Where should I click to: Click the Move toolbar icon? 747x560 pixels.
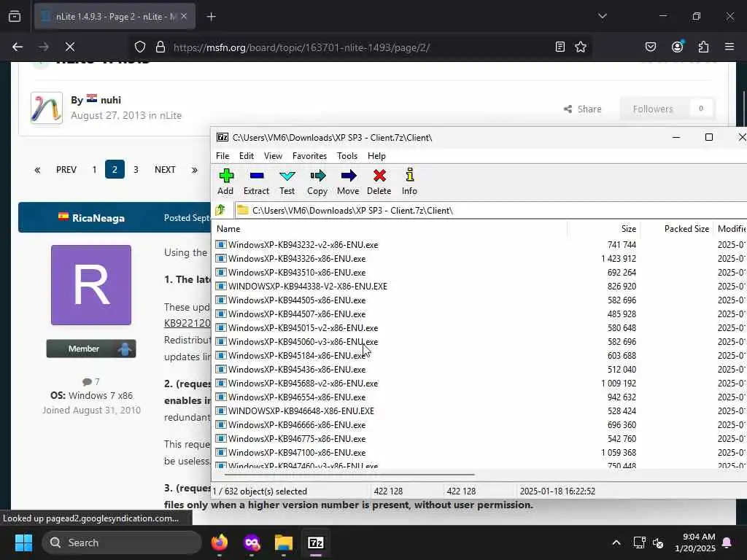(x=348, y=182)
